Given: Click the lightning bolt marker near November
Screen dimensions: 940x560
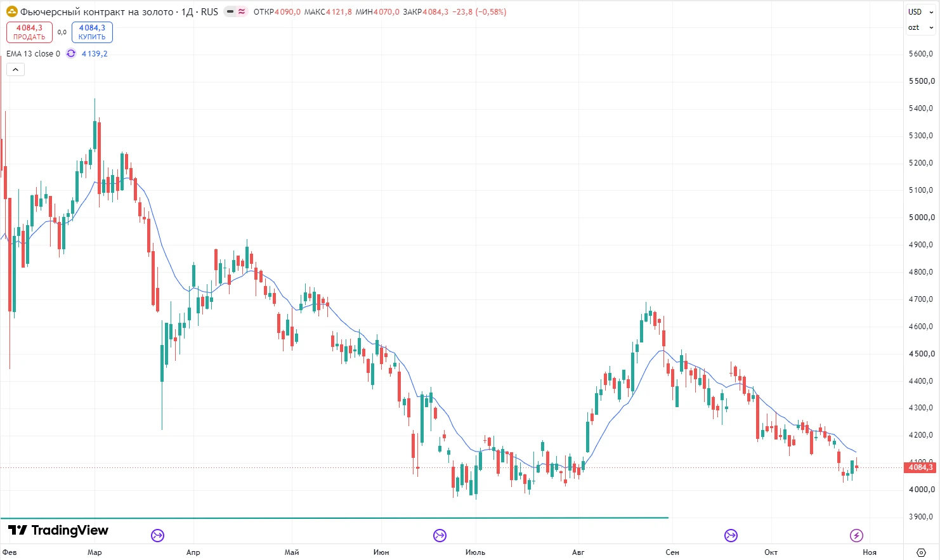Looking at the screenshot, I should tap(856, 535).
